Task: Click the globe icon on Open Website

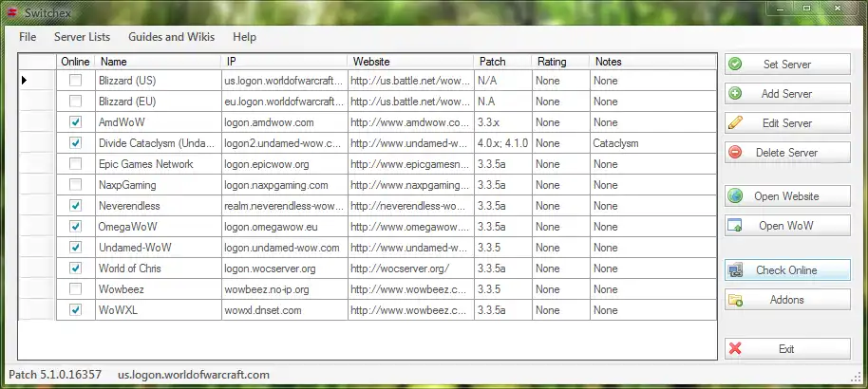Action: pos(735,195)
